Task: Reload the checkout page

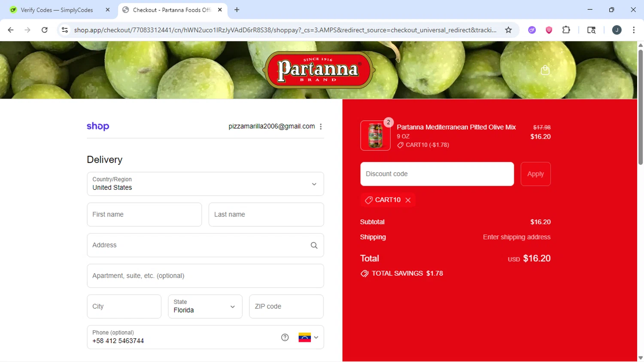Action: point(45,30)
